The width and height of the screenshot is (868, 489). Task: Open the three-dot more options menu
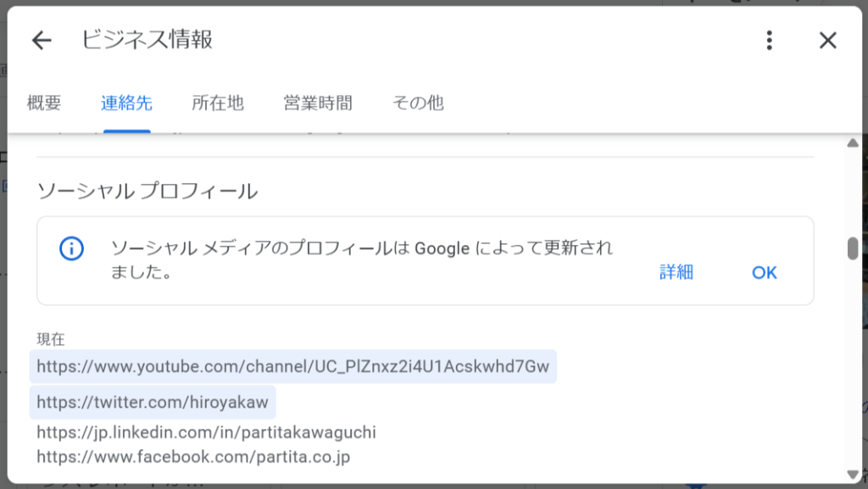pos(769,41)
